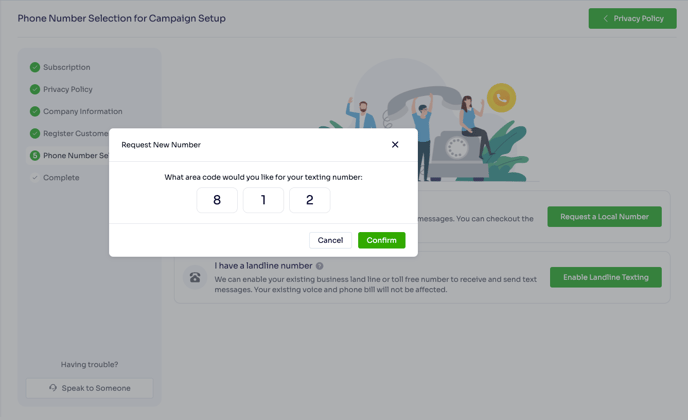
Task: Click the third area code digit box
Action: tap(309, 200)
